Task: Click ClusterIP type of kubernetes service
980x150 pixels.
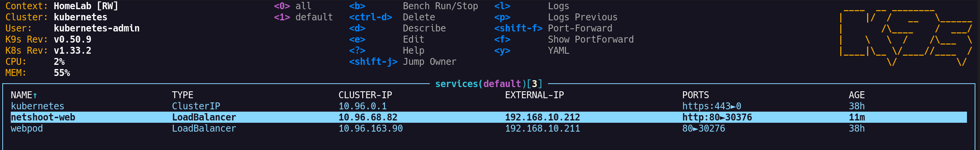Action: pos(196,106)
